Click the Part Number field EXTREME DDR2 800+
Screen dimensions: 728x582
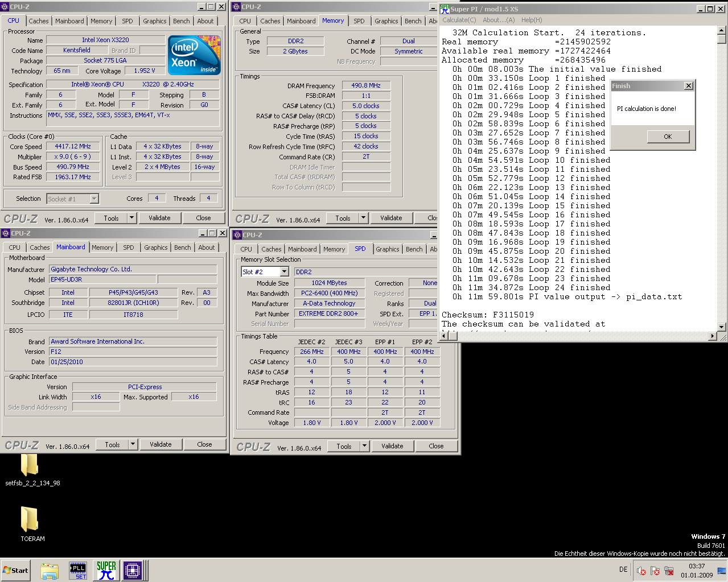[x=328, y=313]
